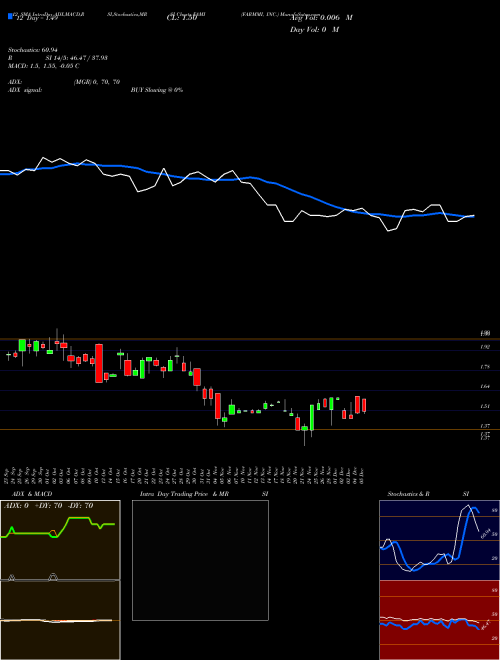
Task: Click the 'ADX signal:' label
Action: (25, 90)
